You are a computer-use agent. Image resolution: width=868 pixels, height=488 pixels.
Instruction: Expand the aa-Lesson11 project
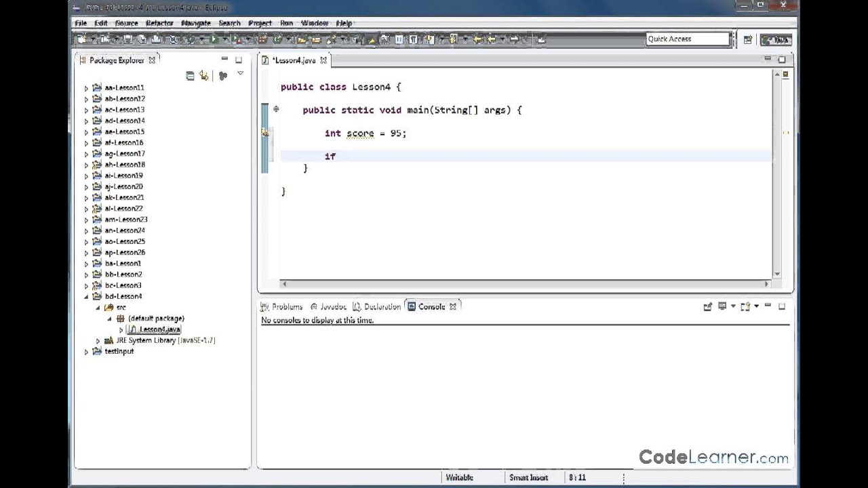coord(86,88)
